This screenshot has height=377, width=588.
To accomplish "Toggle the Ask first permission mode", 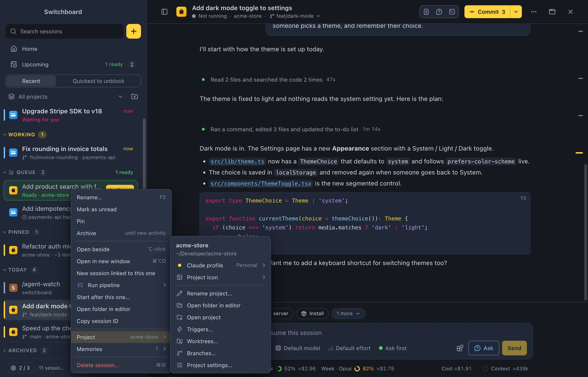I will 393,348.
